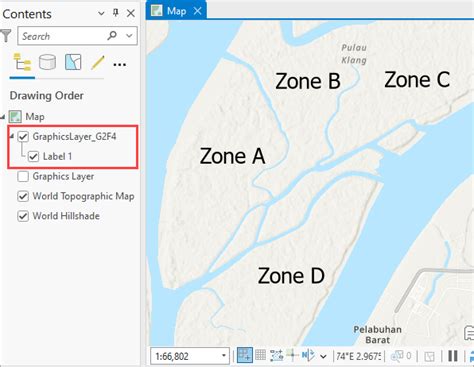
Task: Open Contents pane options chevron
Action: click(x=101, y=14)
